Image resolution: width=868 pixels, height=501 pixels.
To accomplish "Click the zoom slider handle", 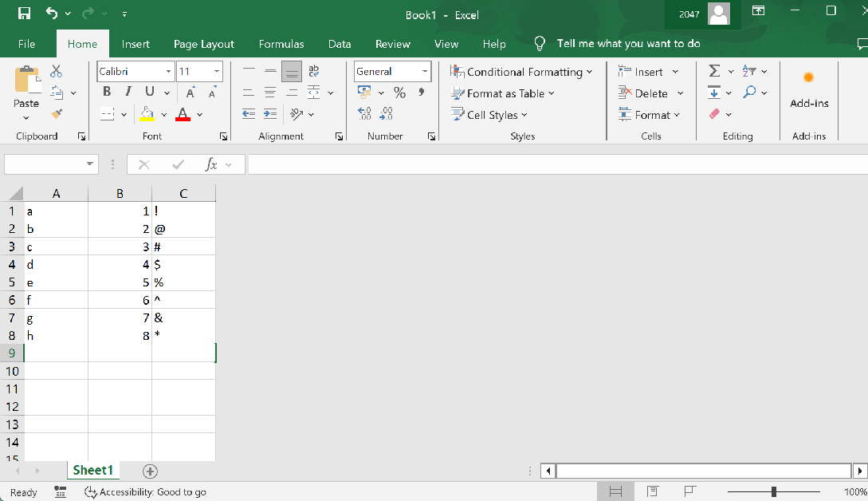I will [773, 492].
